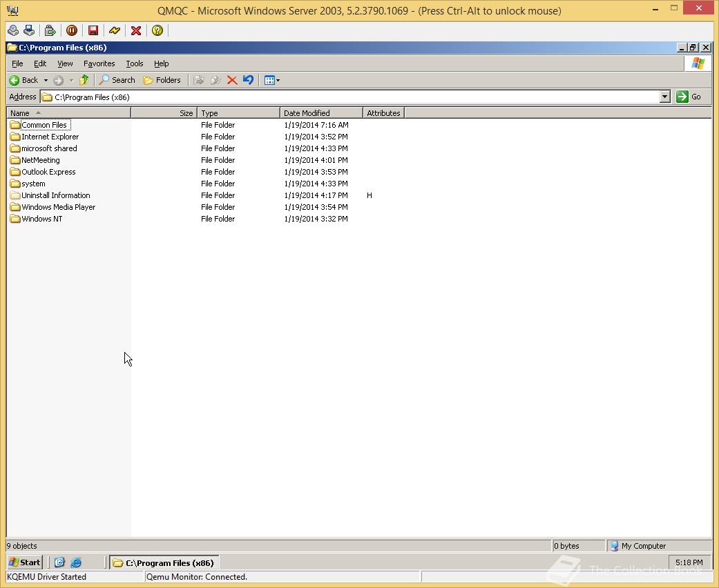
Task: Open the Search pane in Explorer
Action: (117, 80)
